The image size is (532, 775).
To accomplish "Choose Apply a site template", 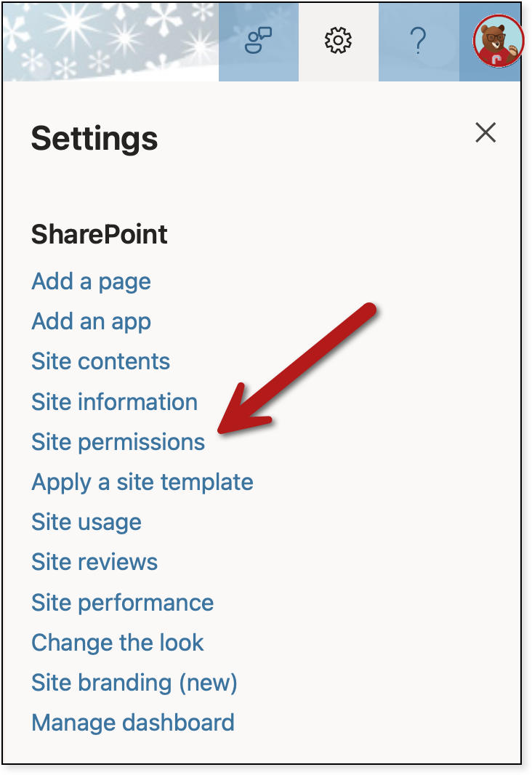I will point(142,481).
